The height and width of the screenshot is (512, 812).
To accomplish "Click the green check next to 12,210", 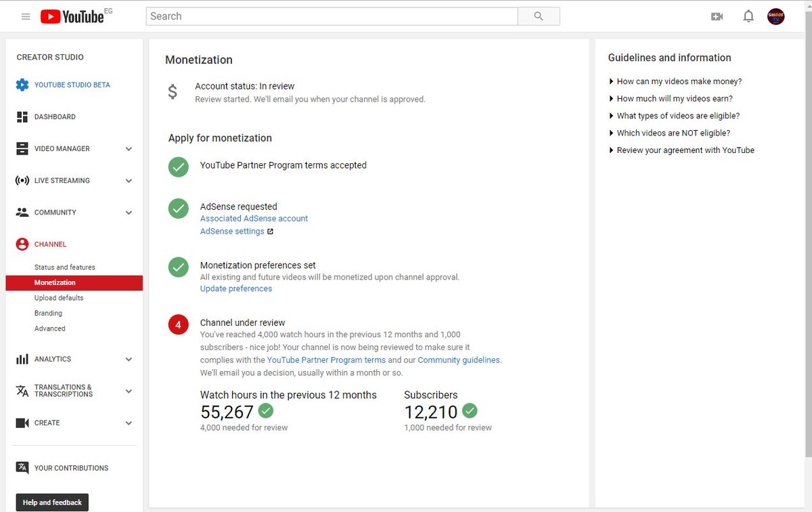I will [x=470, y=410].
